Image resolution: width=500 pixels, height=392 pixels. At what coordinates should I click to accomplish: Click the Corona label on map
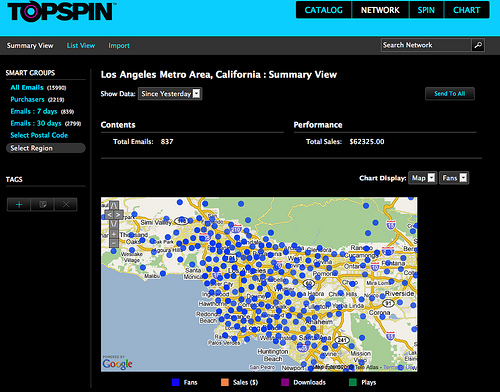379,313
